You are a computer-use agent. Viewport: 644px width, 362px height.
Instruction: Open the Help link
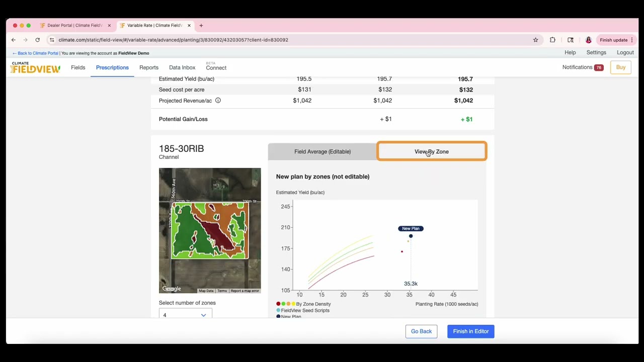click(x=570, y=52)
